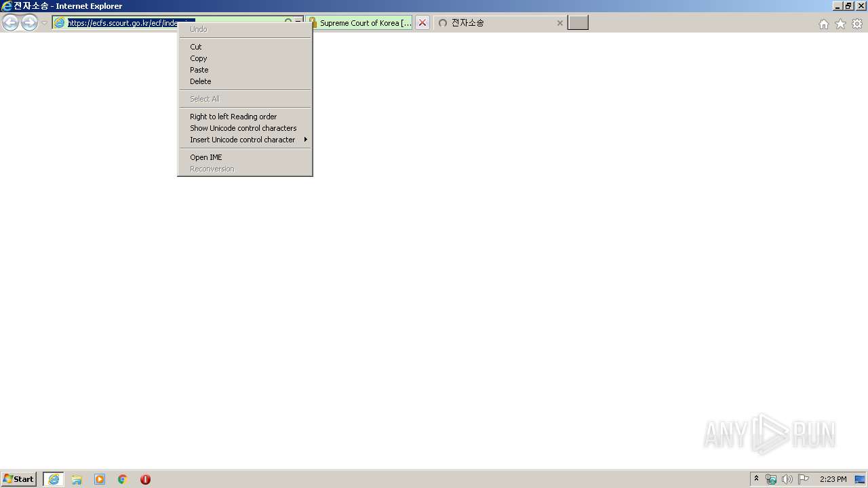Open the Action Center flag icon
Screen dimensions: 868x488
(x=804, y=479)
